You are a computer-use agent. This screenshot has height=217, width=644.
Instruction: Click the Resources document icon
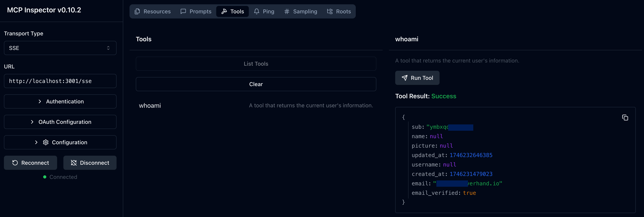[x=137, y=11]
